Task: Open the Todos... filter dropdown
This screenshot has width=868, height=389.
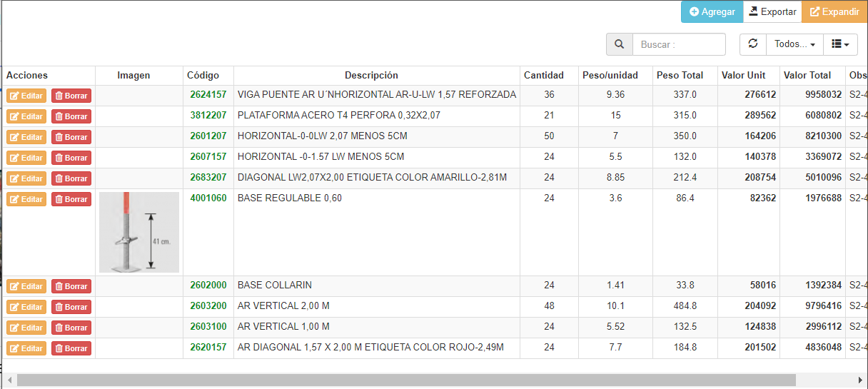Action: 794,44
